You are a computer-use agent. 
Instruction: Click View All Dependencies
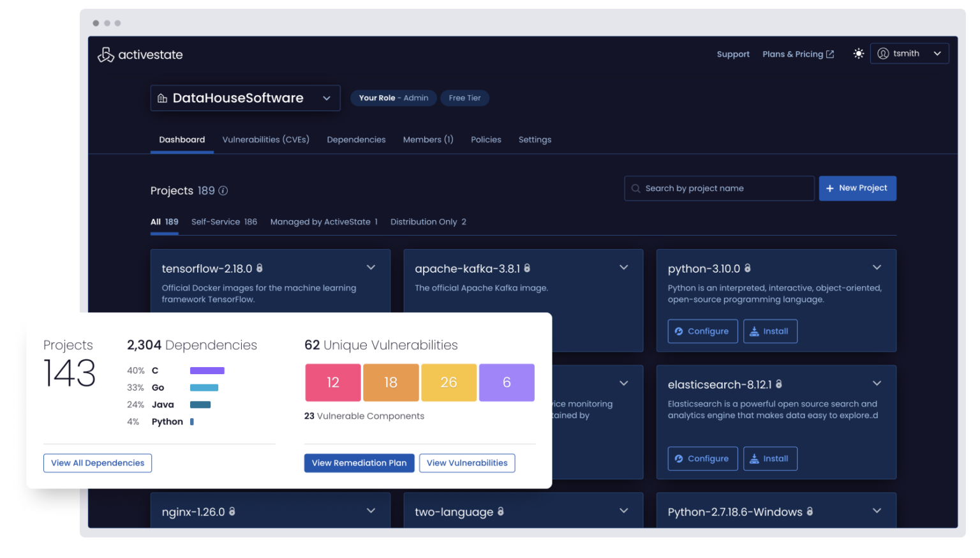pyautogui.click(x=97, y=463)
